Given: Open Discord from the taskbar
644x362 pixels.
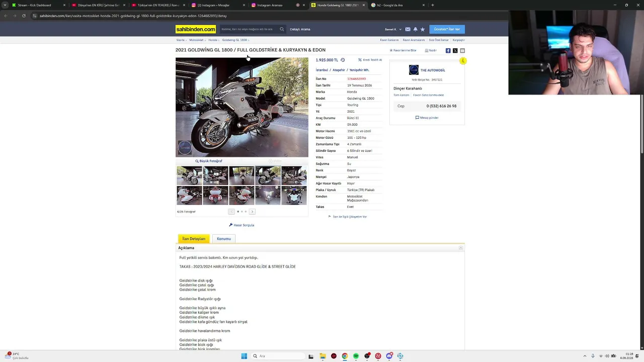Looking at the screenshot, I should click(x=389, y=356).
